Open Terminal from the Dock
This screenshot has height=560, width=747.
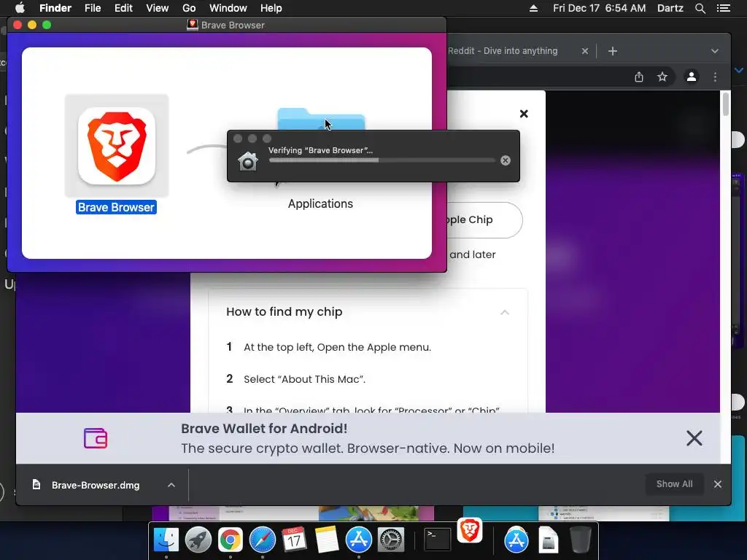pyautogui.click(x=438, y=540)
